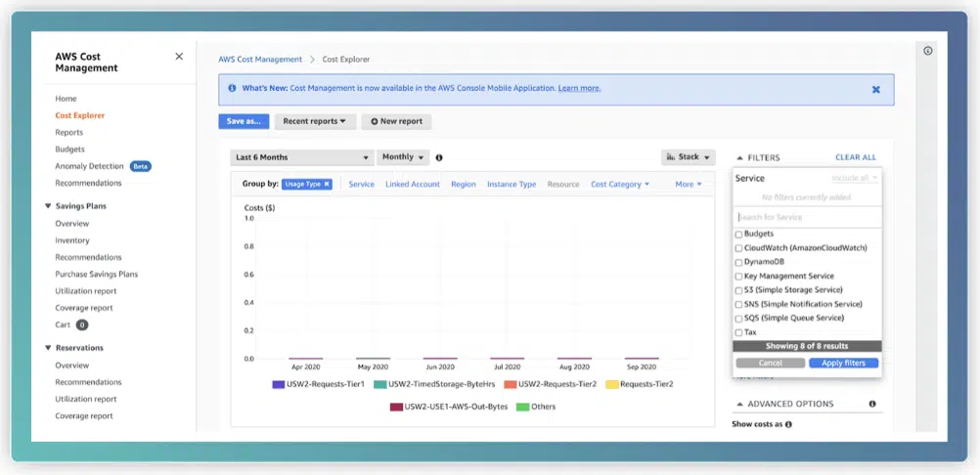
Task: Click the Cart item count badge
Action: coord(82,325)
